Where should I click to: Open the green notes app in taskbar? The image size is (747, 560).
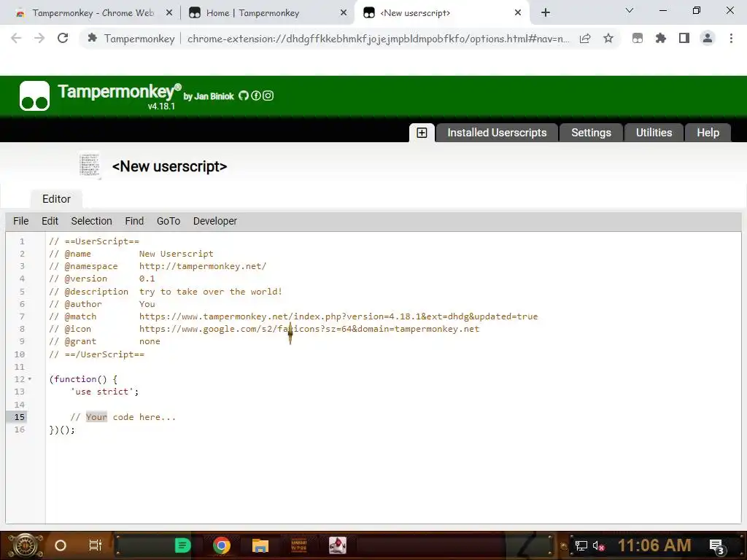182,545
